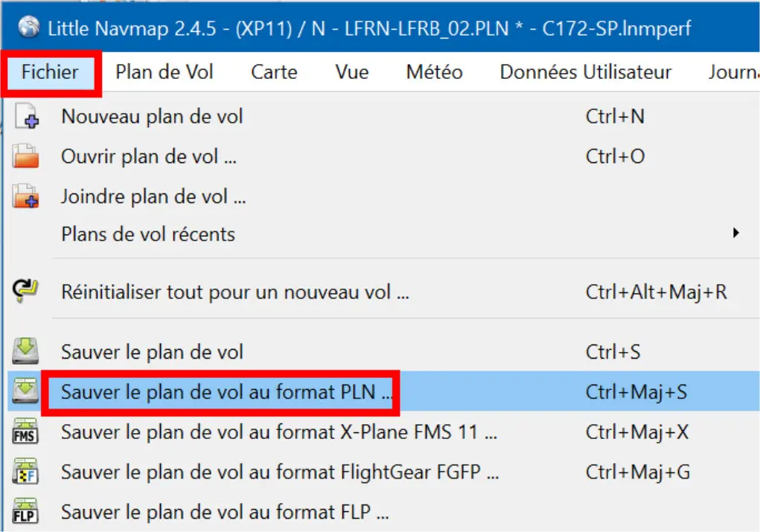Click the green arrow save icon for Sauver le plan de vol
This screenshot has width=760, height=532.
26,351
